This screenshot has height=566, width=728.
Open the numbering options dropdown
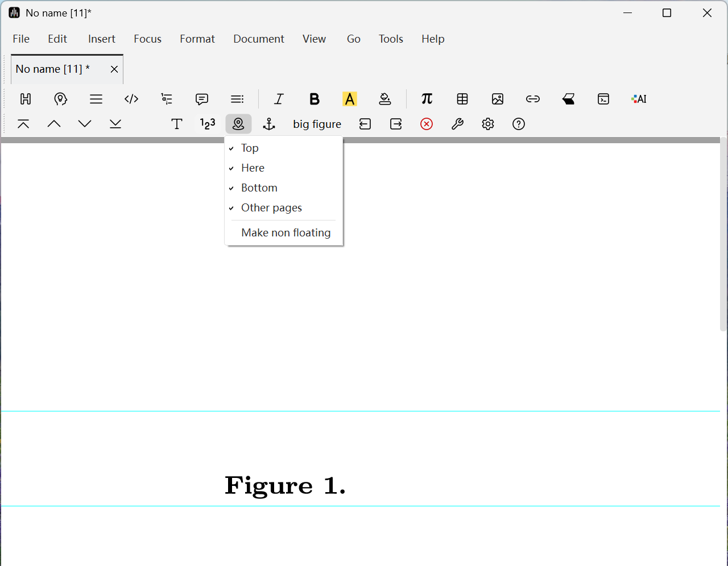tap(208, 124)
